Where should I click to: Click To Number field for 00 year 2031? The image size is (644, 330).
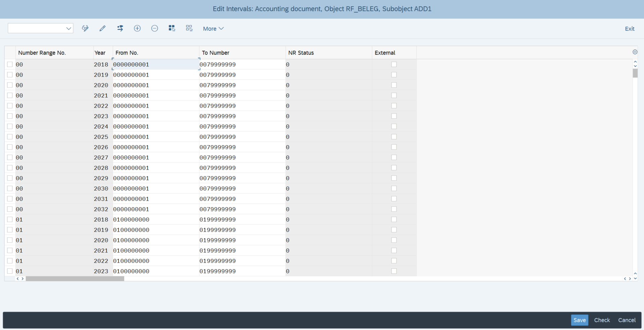pos(242,199)
